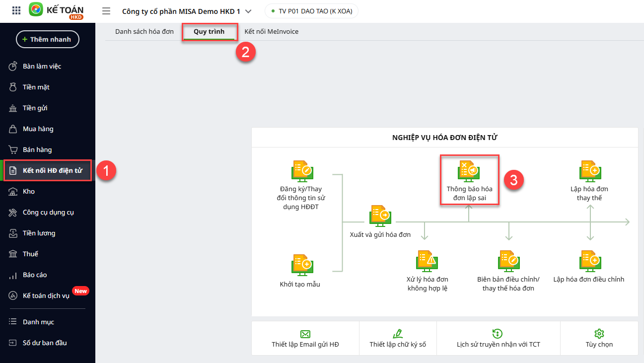Image resolution: width=644 pixels, height=363 pixels.
Task: Toggle the hamburger sidebar menu
Action: [x=106, y=11]
